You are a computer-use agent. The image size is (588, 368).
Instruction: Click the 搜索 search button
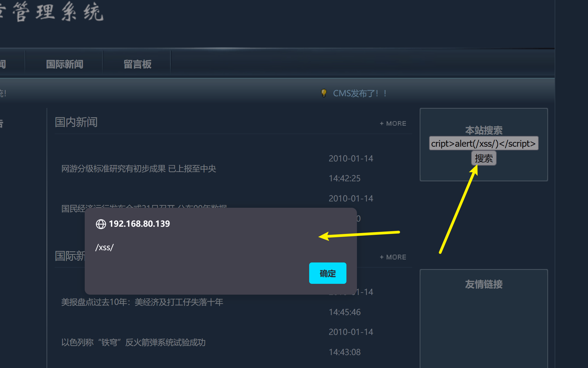(483, 158)
